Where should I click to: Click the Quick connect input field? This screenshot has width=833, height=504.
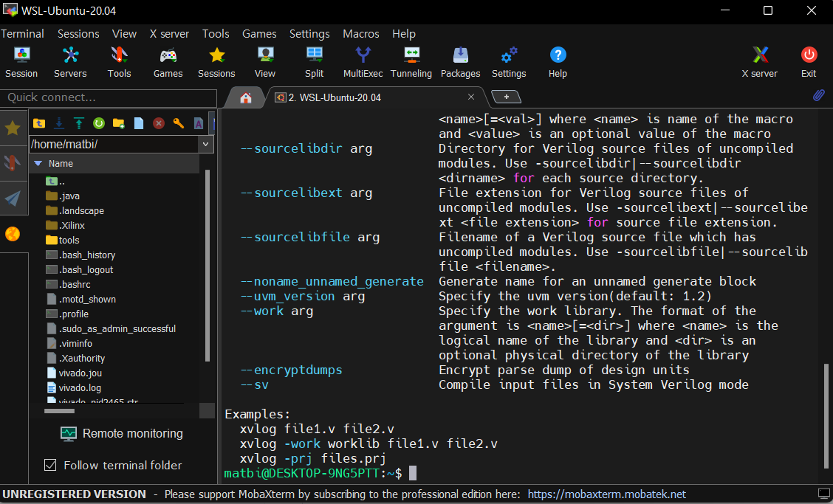tap(108, 97)
